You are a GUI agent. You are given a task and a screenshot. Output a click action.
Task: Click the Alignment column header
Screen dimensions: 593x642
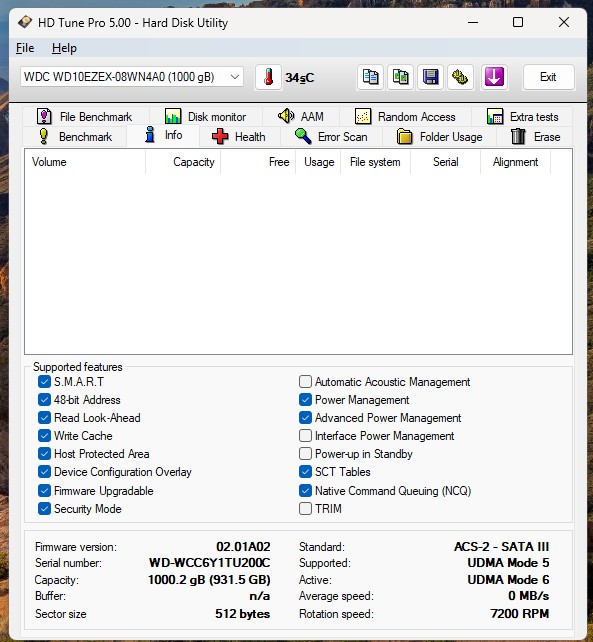point(516,162)
